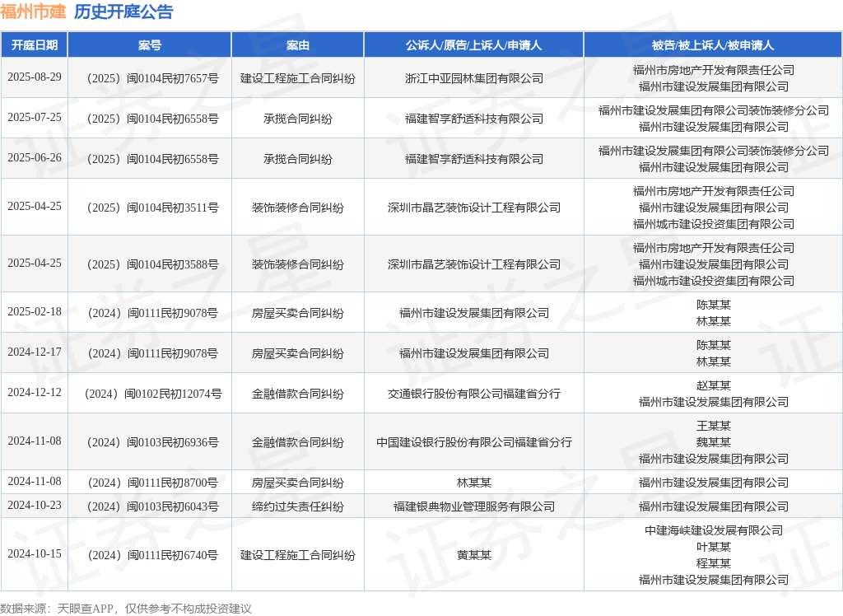
Task: Click 装饰装修分公司 defendant in the 2025-06-26 row
Action: tap(714, 152)
